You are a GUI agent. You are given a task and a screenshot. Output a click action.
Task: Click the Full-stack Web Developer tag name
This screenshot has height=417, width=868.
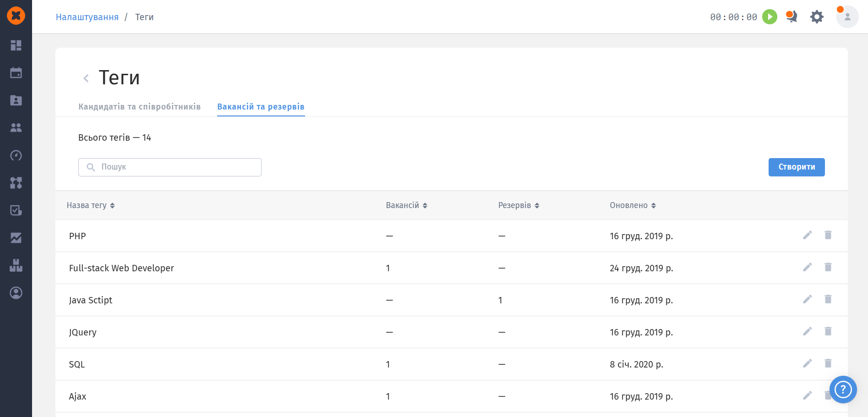[x=121, y=268]
